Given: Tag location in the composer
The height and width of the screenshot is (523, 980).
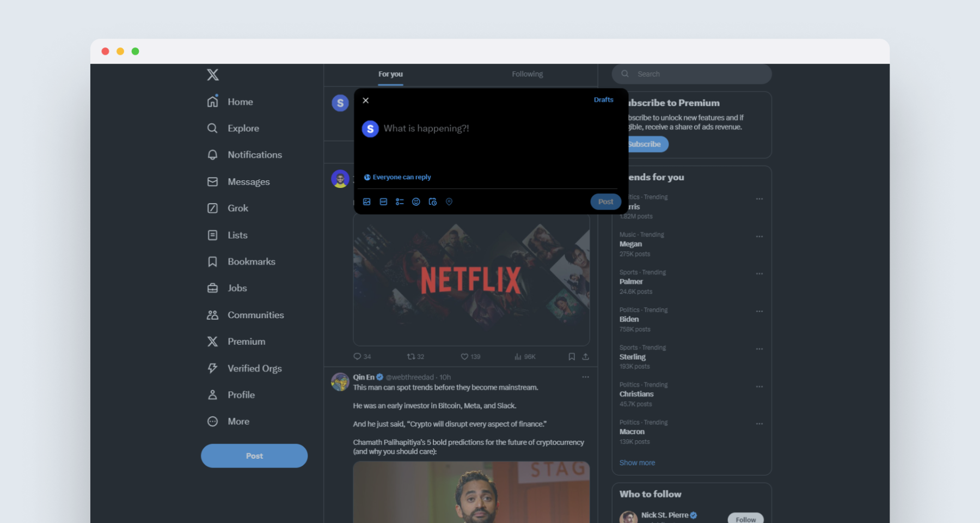Looking at the screenshot, I should click(x=449, y=202).
